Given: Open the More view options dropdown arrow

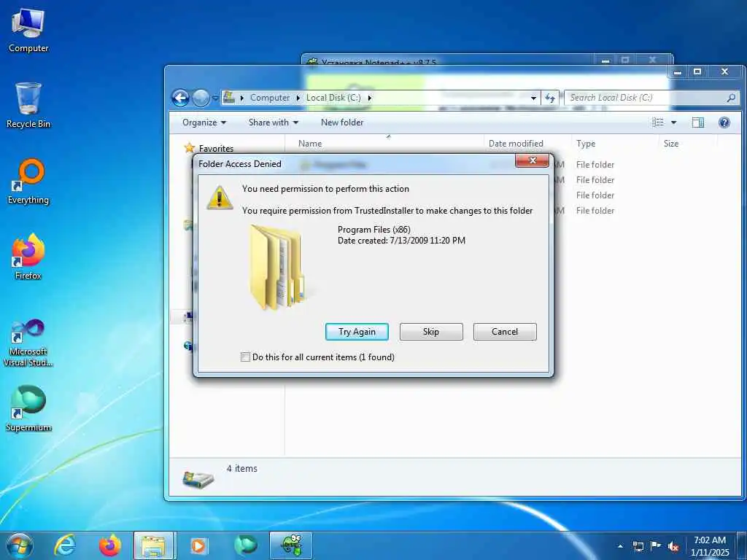Looking at the screenshot, I should tap(673, 122).
